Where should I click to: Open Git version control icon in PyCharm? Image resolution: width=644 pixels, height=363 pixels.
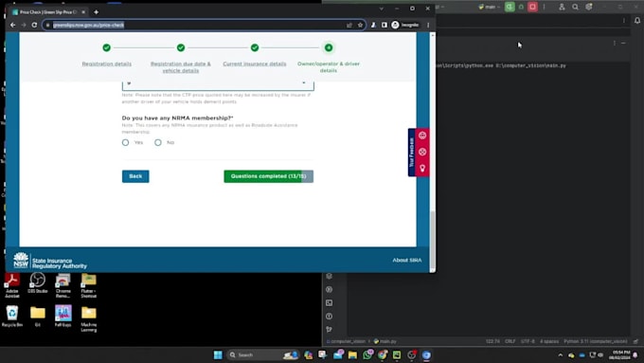[329, 329]
